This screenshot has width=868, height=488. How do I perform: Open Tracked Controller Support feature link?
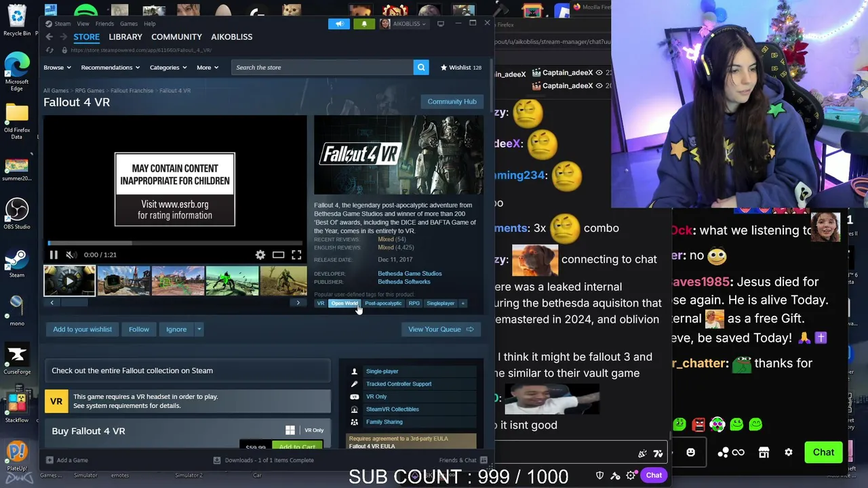click(399, 384)
